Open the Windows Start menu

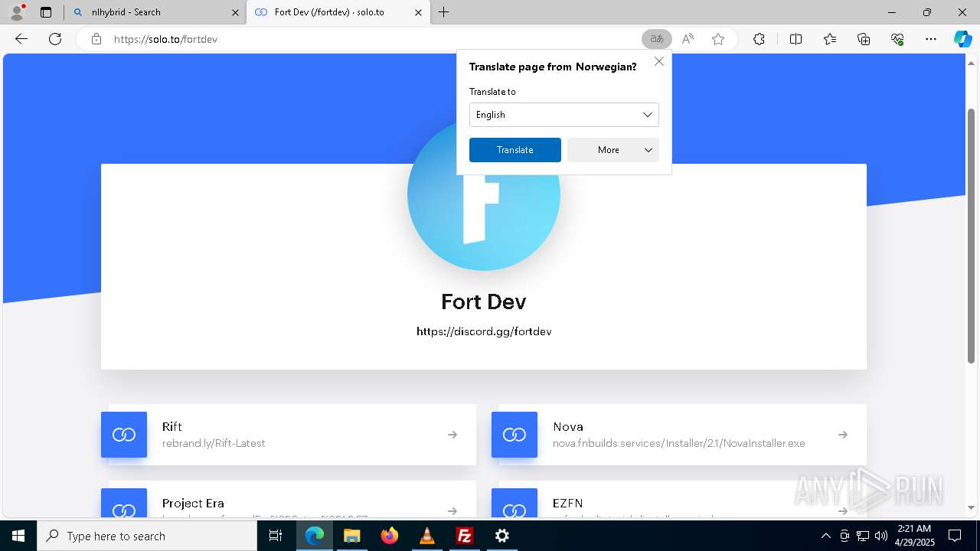(18, 536)
